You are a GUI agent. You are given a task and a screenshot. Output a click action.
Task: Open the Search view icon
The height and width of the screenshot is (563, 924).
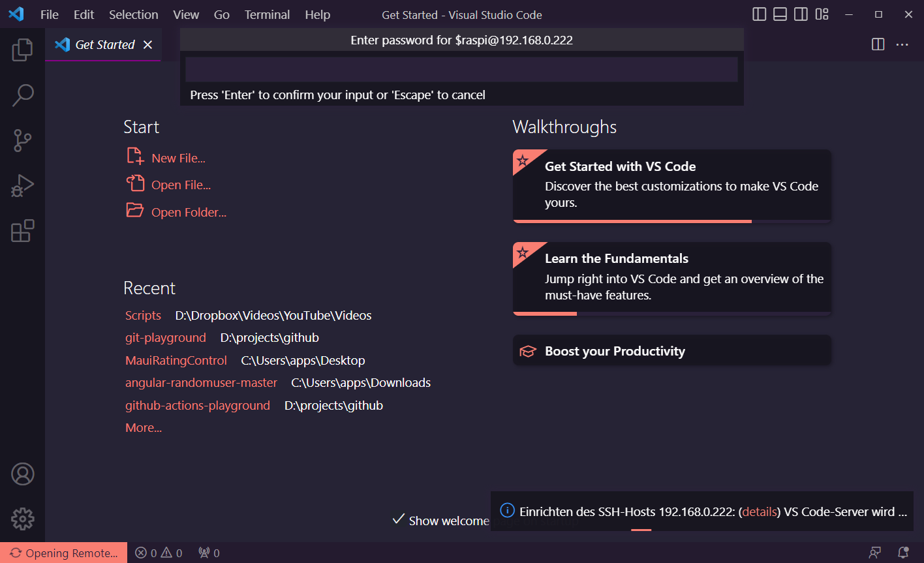click(22, 95)
